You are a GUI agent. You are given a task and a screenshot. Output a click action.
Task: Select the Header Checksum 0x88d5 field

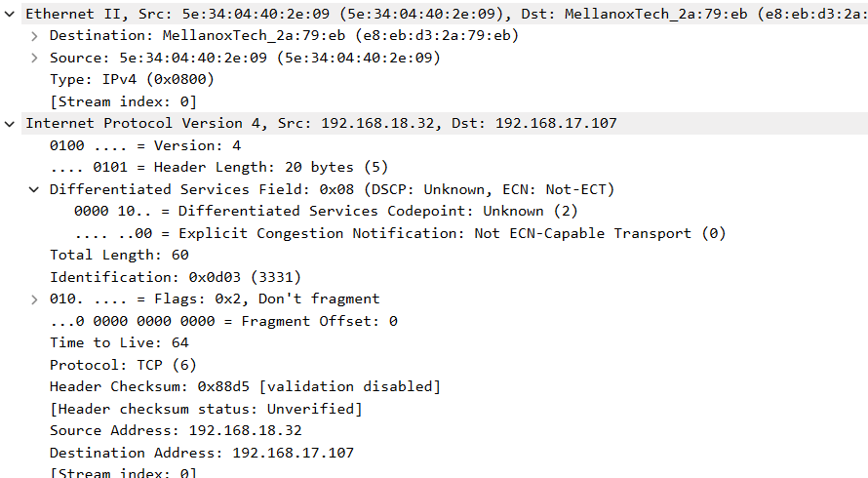click(x=245, y=386)
